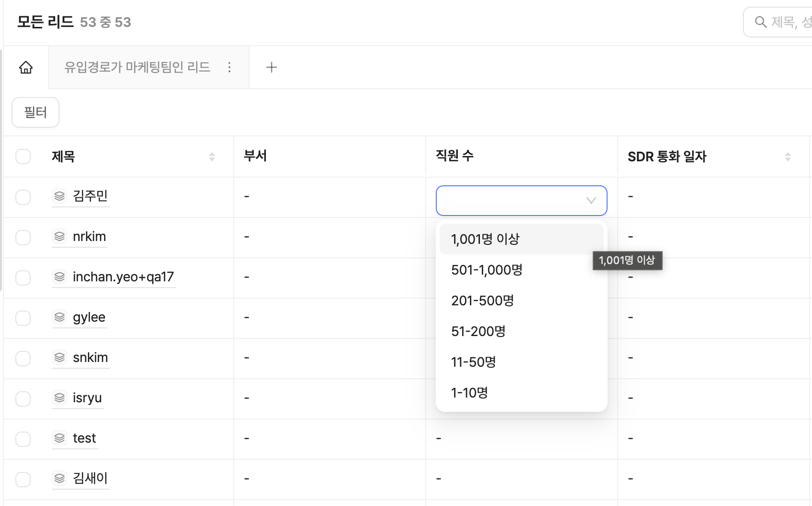Click lead icon beside inchan.yeo+qa17
Screen dimensions: 812x506
(x=60, y=277)
